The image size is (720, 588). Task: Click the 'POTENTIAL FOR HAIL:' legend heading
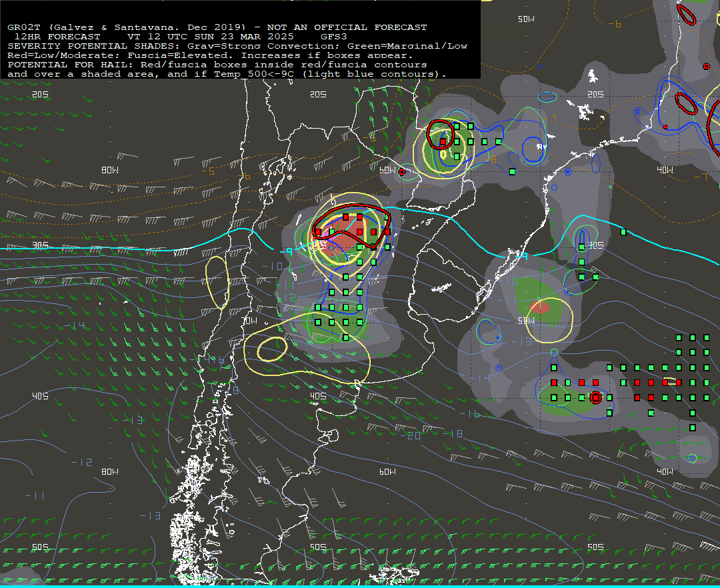pos(71,65)
